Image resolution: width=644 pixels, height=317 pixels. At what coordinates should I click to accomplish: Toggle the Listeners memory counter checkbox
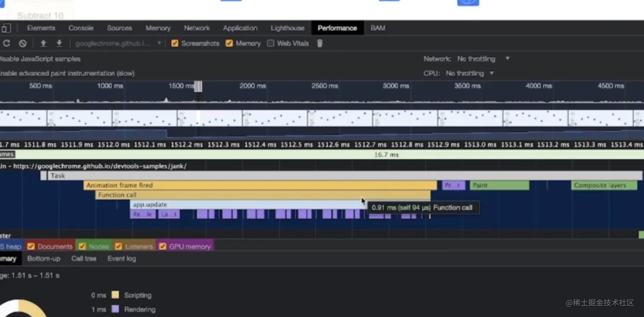point(118,246)
